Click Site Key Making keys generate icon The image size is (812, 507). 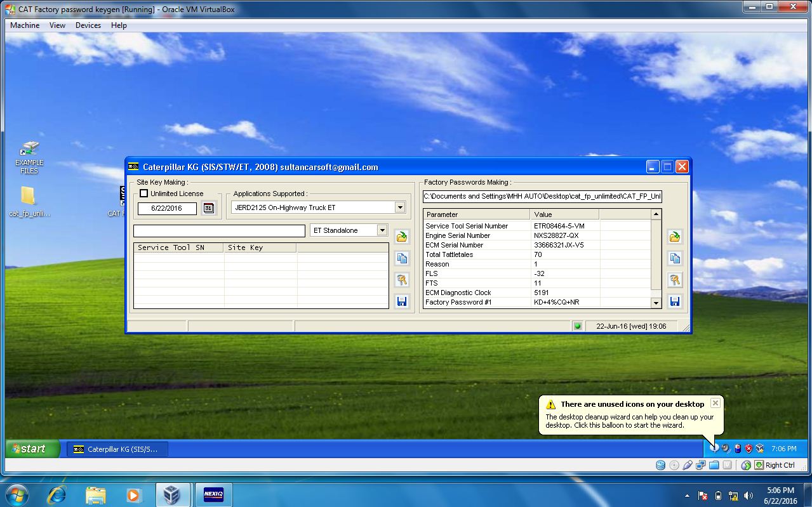pos(401,280)
